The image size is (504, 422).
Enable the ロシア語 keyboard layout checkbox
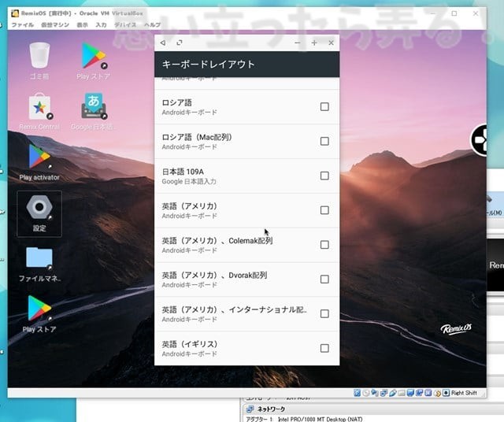pyautogui.click(x=324, y=107)
